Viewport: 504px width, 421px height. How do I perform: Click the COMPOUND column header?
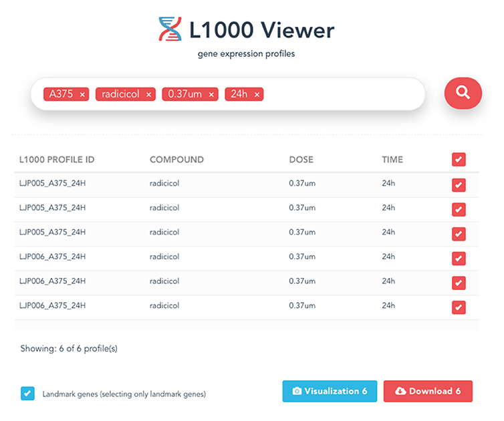coord(176,160)
